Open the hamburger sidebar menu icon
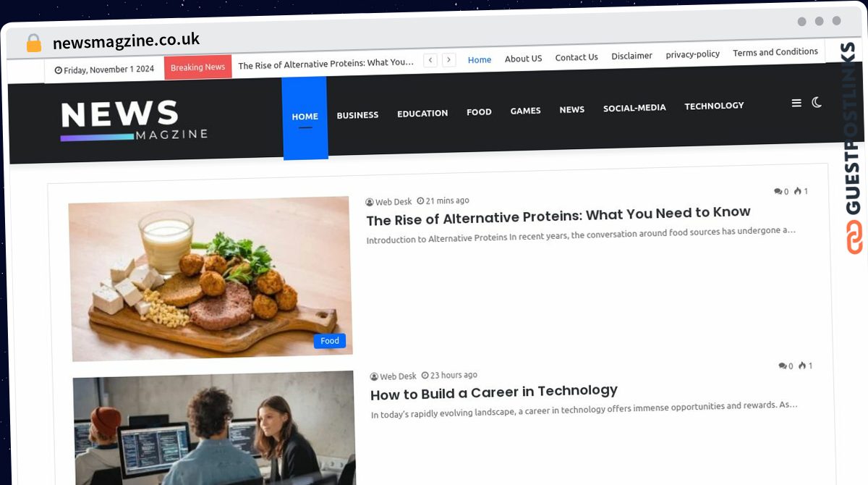 [x=796, y=103]
